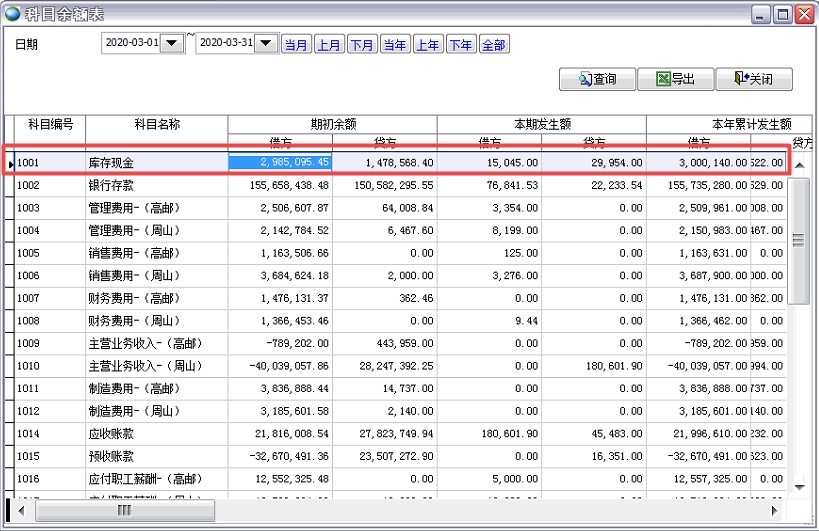Click the start date input field

[x=131, y=44]
